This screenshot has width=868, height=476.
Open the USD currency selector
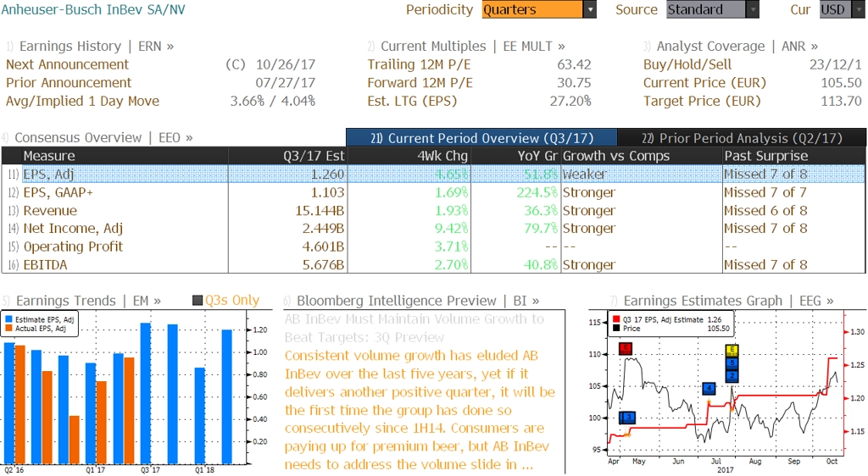tap(842, 9)
